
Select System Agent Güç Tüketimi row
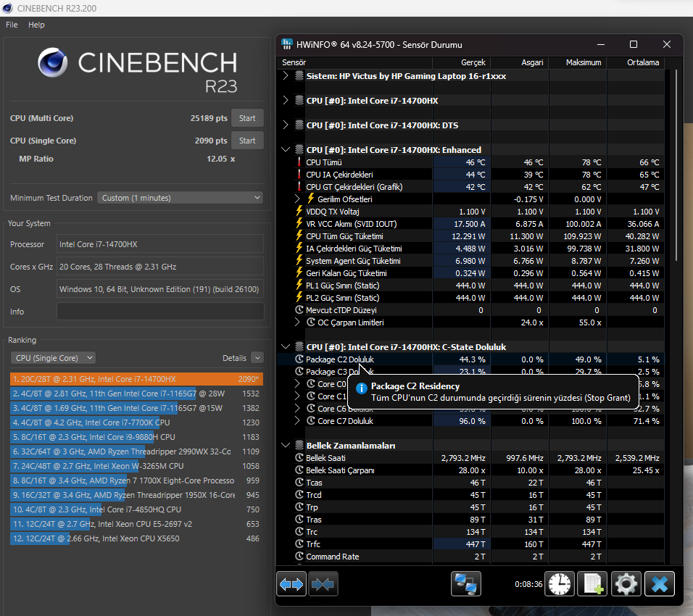click(x=470, y=261)
